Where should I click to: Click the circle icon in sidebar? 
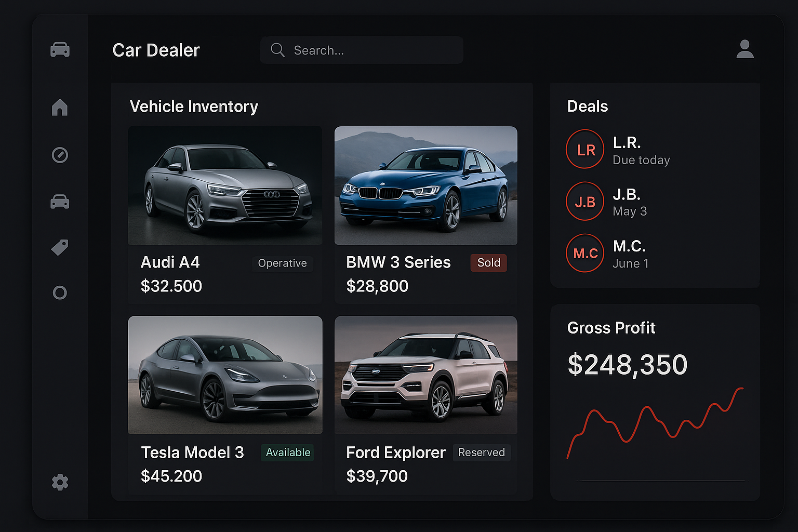click(x=60, y=292)
